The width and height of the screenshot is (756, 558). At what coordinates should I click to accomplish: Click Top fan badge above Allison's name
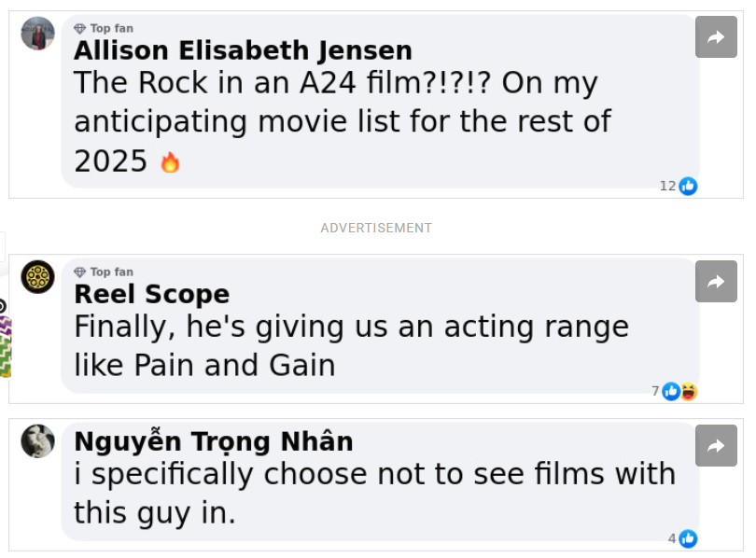click(104, 28)
